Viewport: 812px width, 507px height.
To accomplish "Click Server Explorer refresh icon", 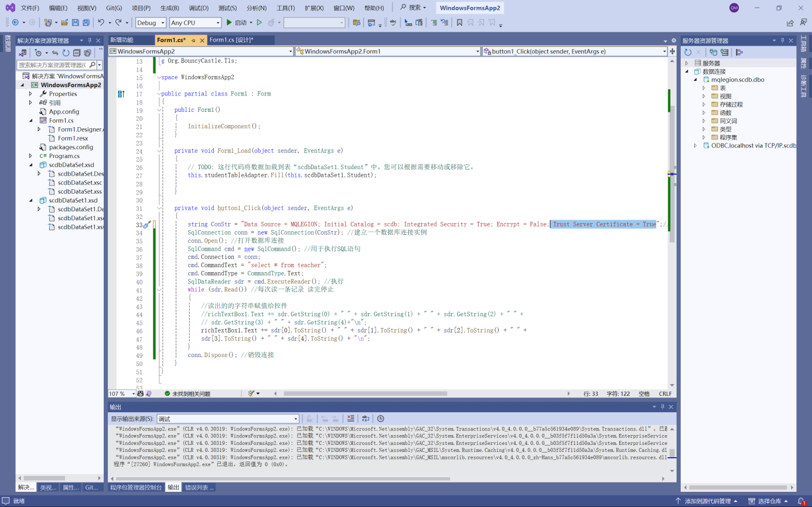I will click(x=688, y=52).
